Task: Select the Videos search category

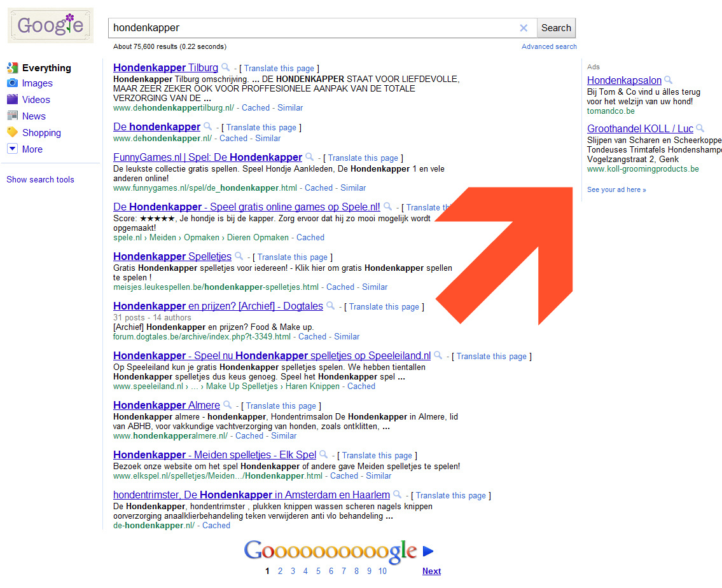Action: (x=36, y=100)
